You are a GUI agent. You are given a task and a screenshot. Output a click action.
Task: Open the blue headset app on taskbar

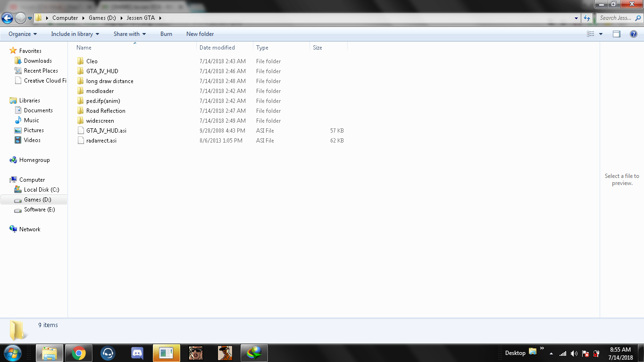tap(108, 353)
